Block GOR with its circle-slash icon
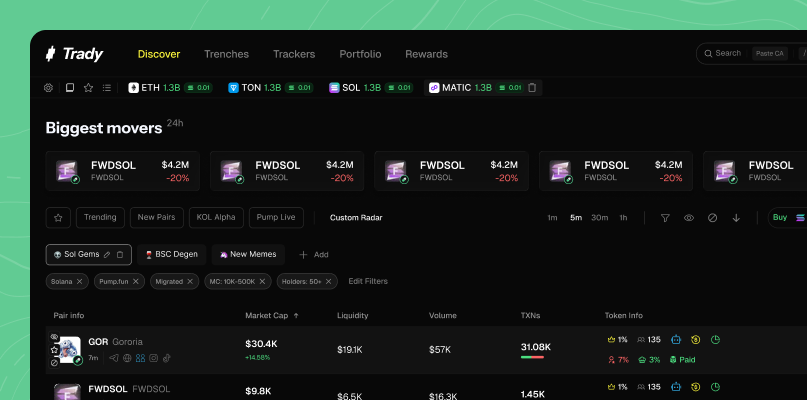Screen dimensions: 807x400 point(54,362)
